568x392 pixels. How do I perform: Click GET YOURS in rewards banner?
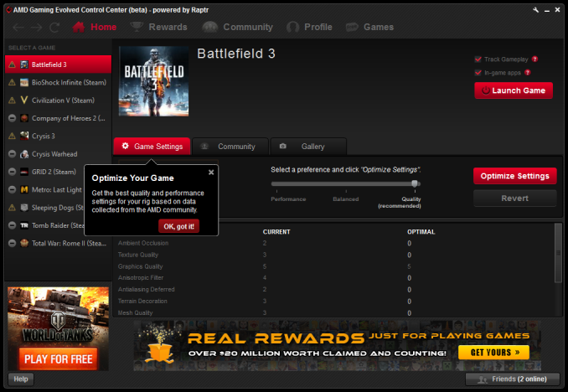(x=493, y=353)
